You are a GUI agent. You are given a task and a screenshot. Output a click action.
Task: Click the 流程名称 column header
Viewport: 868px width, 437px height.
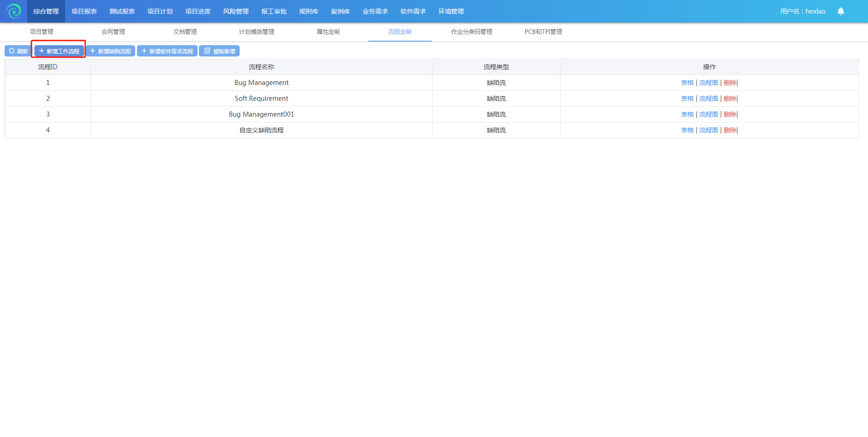(x=261, y=67)
